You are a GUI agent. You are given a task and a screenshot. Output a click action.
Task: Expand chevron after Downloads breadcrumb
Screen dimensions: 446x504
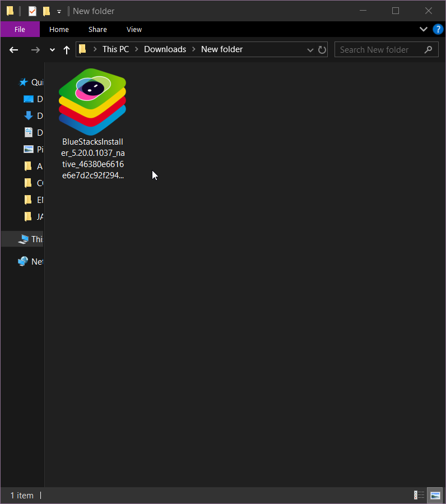(x=194, y=49)
